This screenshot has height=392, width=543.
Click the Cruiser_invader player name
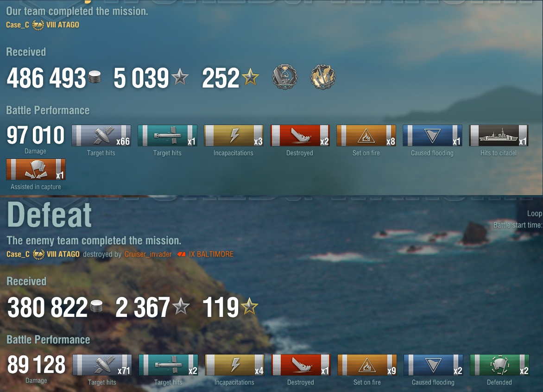pyautogui.click(x=148, y=254)
